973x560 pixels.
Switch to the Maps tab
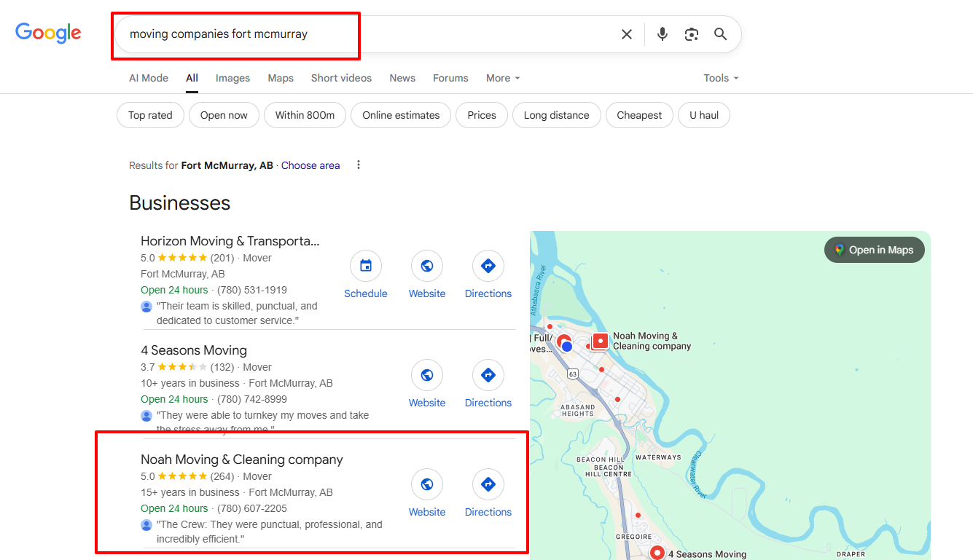(x=281, y=78)
